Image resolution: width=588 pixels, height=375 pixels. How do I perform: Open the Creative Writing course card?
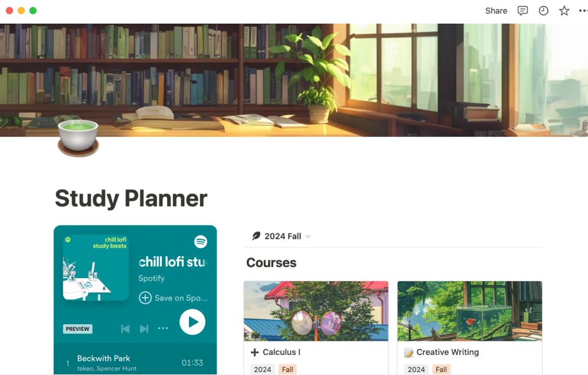(469, 327)
